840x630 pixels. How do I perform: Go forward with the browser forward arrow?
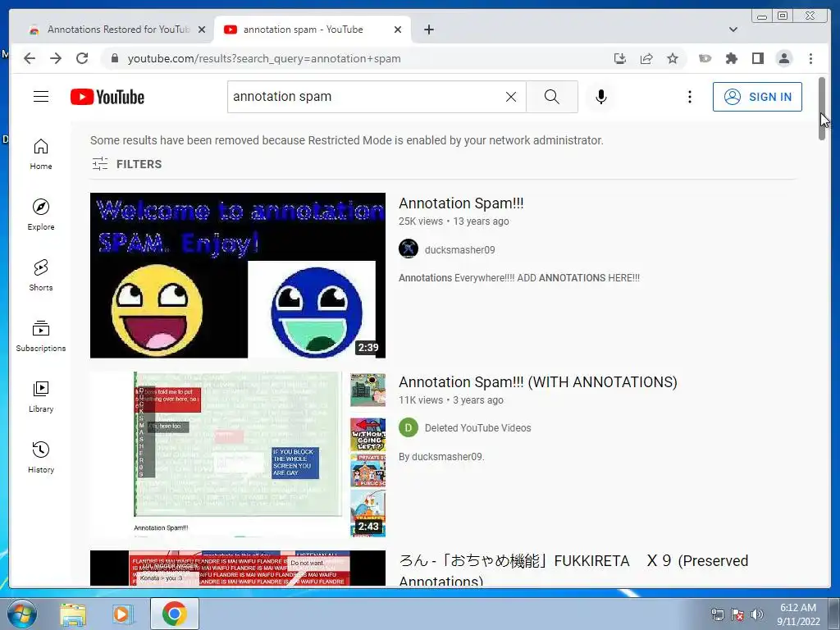(x=56, y=58)
